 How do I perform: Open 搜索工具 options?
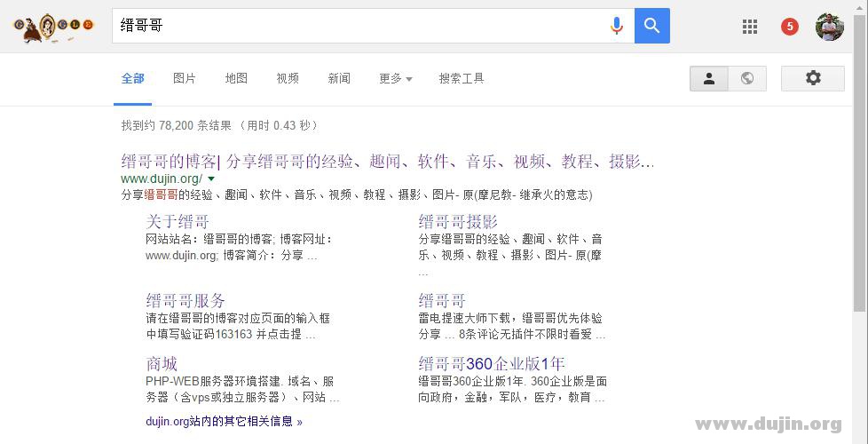462,79
